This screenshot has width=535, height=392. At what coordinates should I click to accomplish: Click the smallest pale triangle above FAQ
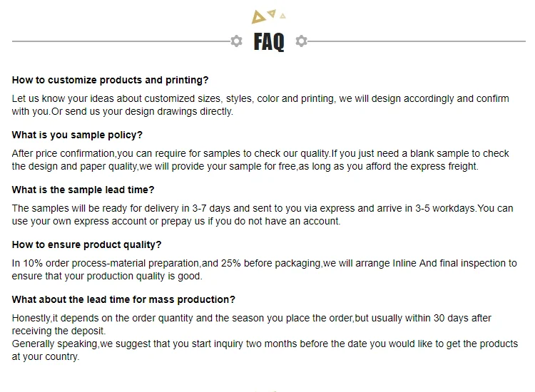(x=282, y=15)
